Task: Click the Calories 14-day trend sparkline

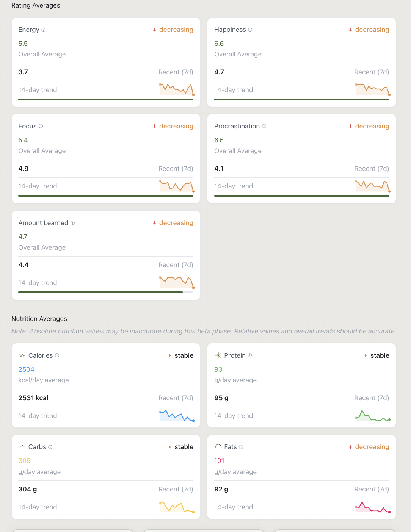Action: point(177,416)
